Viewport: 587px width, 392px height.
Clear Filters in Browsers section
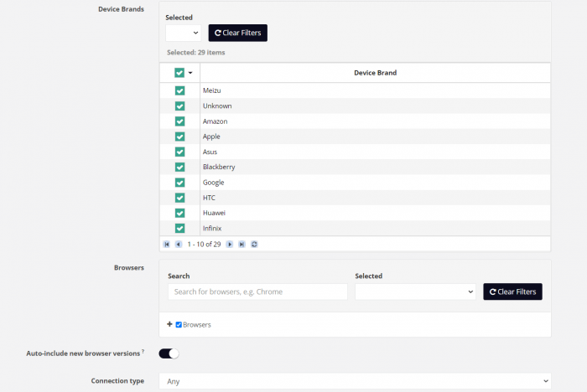(x=512, y=291)
